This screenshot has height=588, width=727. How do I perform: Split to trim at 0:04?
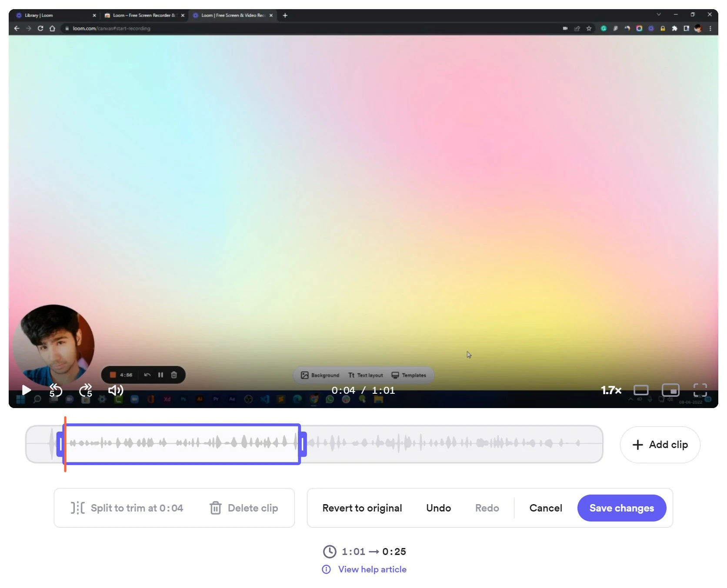pyautogui.click(x=127, y=508)
